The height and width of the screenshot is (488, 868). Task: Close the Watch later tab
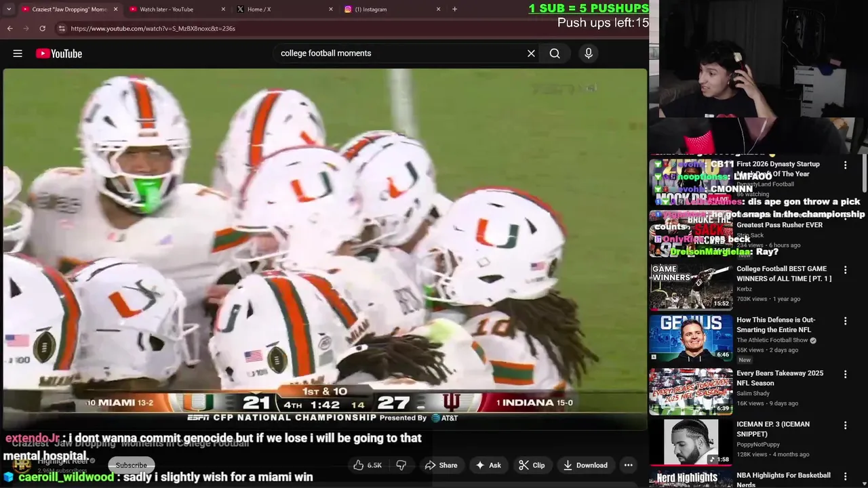click(223, 9)
